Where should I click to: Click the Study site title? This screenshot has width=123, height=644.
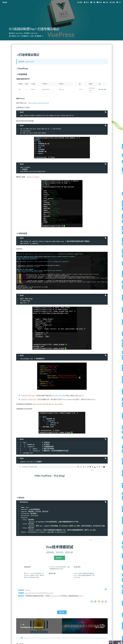coord(5,2)
